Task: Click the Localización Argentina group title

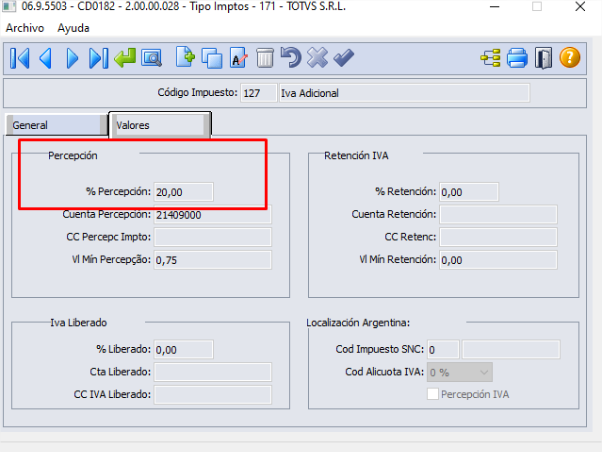Action: (x=358, y=323)
